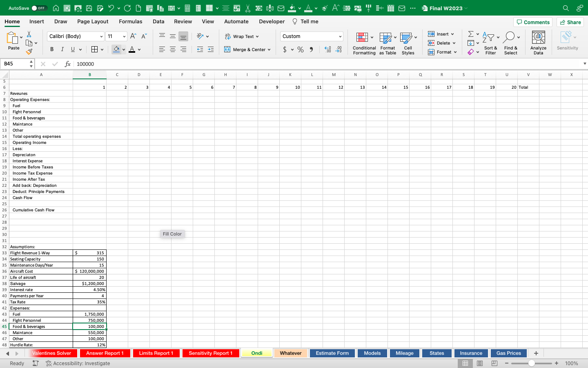Click the Share button
The width and height of the screenshot is (588, 368).
click(x=570, y=22)
